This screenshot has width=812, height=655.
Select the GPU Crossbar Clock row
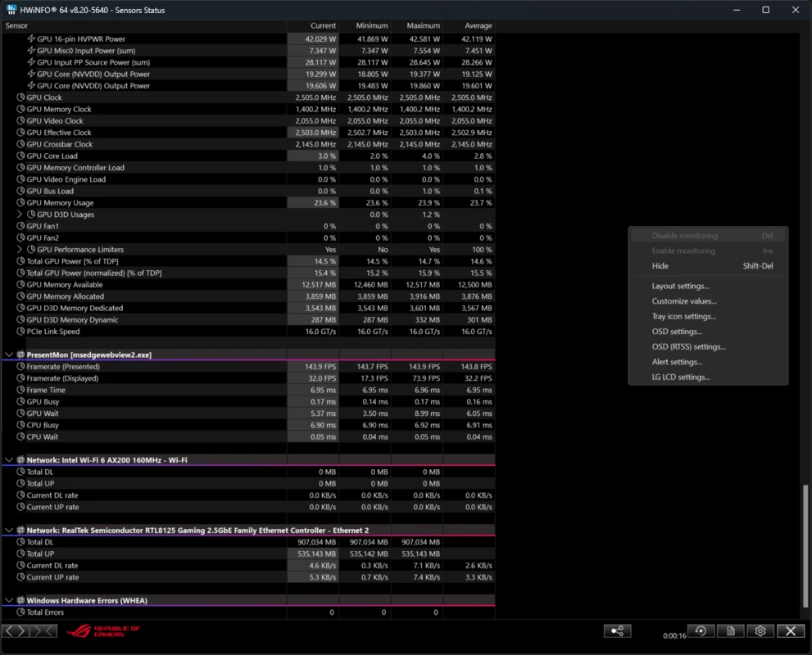pyautogui.click(x=248, y=144)
